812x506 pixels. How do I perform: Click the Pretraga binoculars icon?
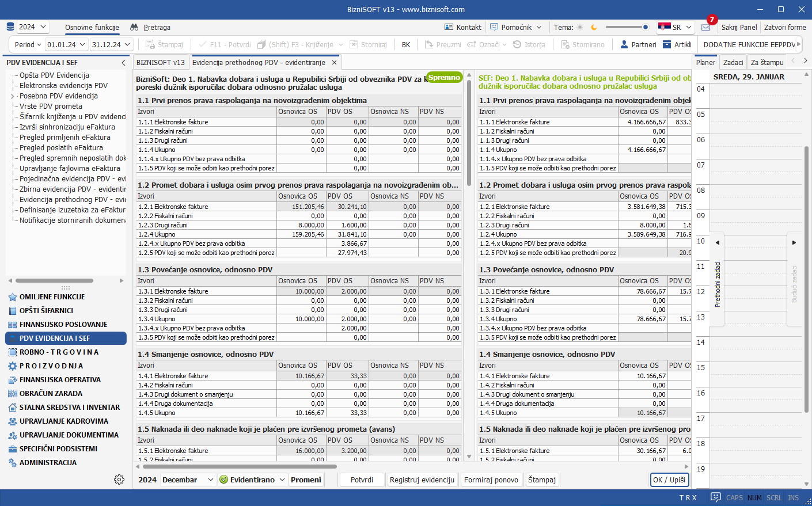tap(135, 27)
